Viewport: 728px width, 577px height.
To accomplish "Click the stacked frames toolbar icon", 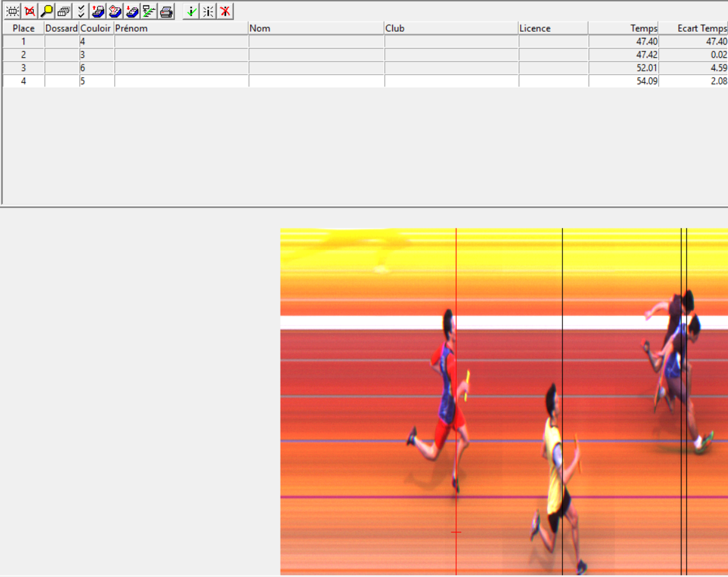I will point(63,11).
